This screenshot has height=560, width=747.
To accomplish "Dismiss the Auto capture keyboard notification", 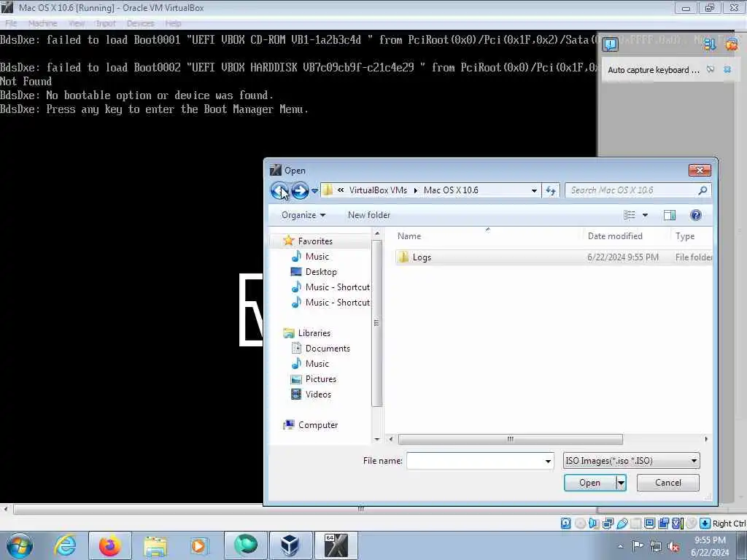I will [727, 69].
